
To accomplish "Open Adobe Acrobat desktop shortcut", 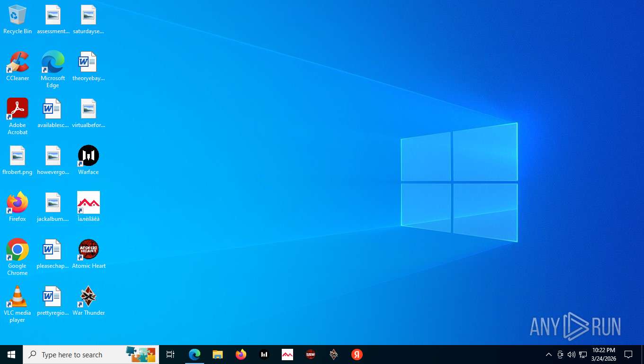I will 18,116.
